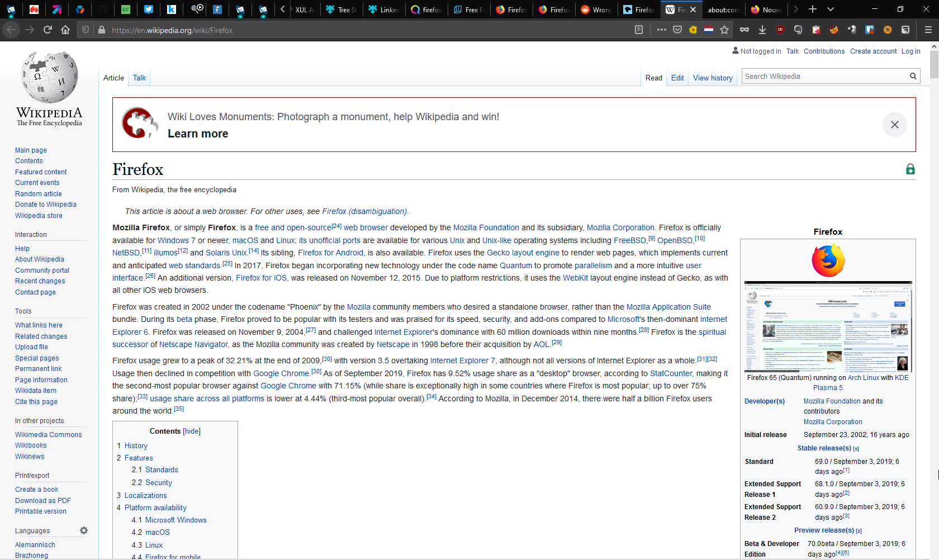Click the sunflower extension icon in address bar
Image resolution: width=939 pixels, height=560 pixels.
click(693, 30)
